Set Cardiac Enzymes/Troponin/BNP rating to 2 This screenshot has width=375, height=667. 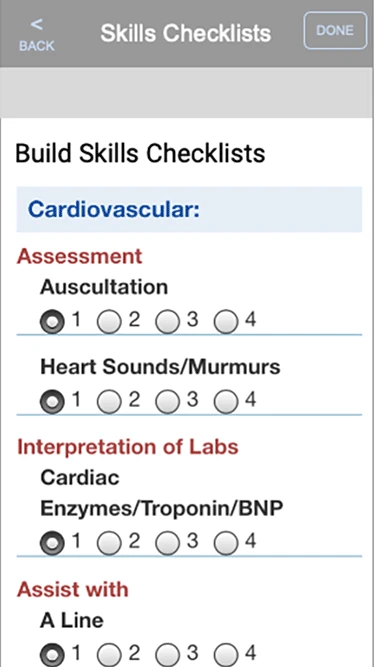click(x=109, y=543)
